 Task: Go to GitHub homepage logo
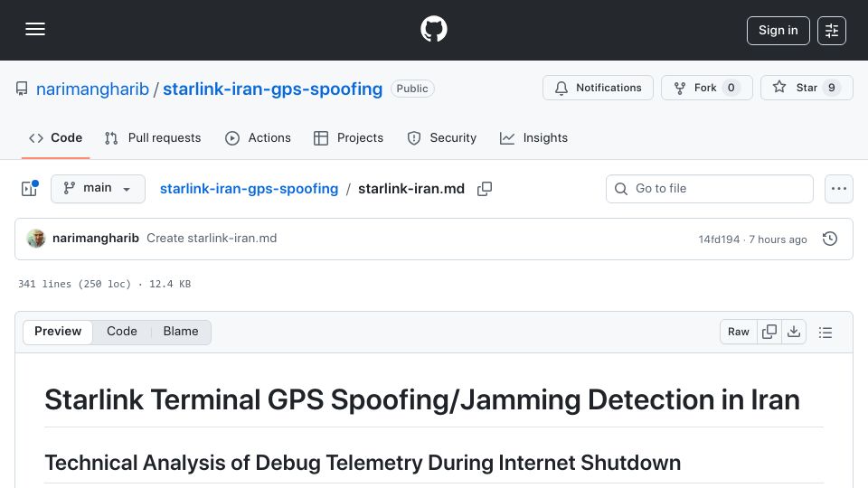pos(433,29)
